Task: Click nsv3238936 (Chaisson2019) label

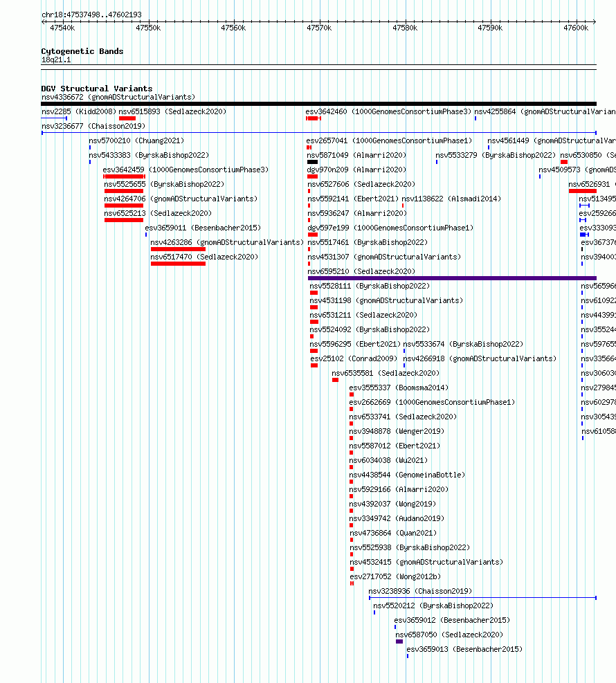Action: (x=420, y=591)
